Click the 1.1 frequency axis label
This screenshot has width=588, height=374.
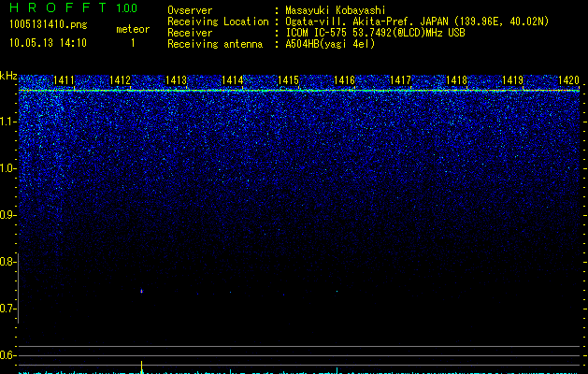[x=7, y=122]
